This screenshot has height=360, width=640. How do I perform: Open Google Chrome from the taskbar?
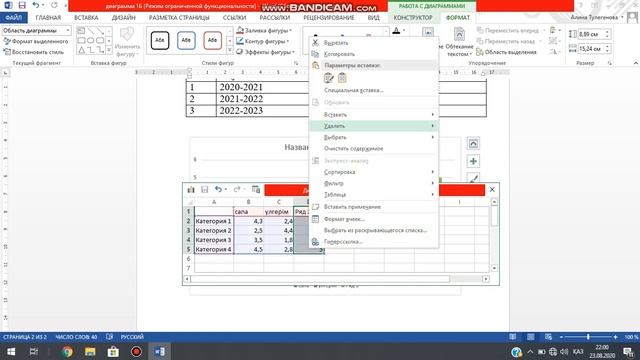pos(67,351)
